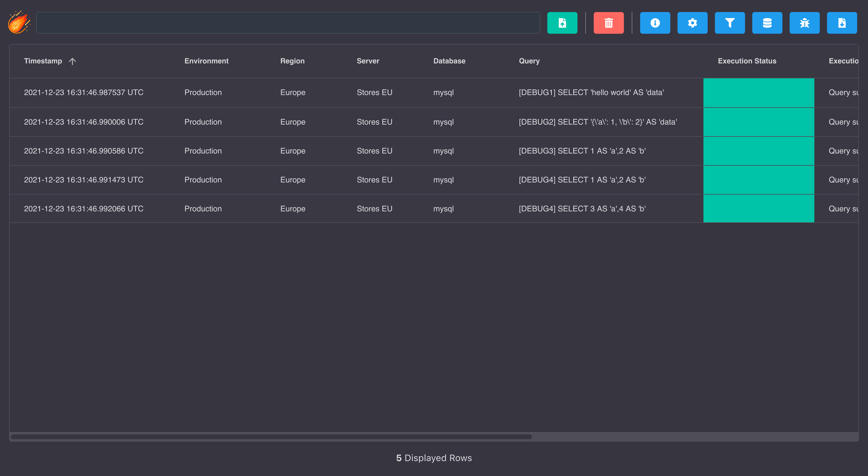Image resolution: width=868 pixels, height=476 pixels.
Task: Select green status cell of DEBUG2 row
Action: (x=759, y=122)
